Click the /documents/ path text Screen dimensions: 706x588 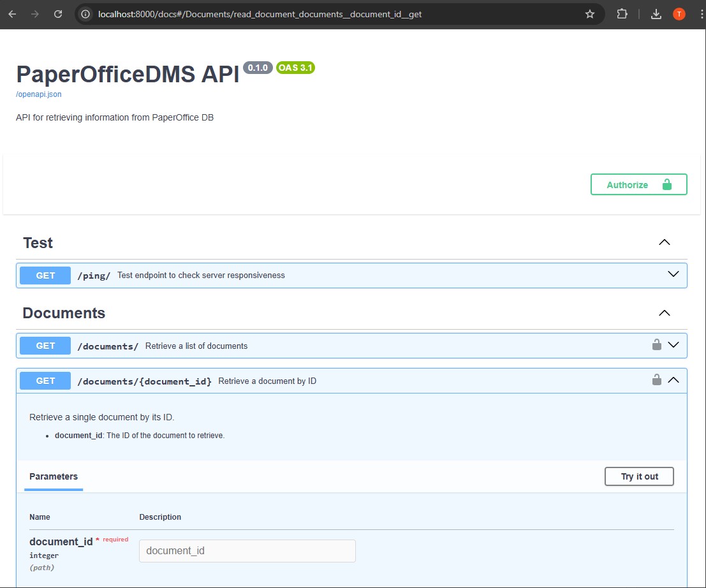pyautogui.click(x=108, y=346)
